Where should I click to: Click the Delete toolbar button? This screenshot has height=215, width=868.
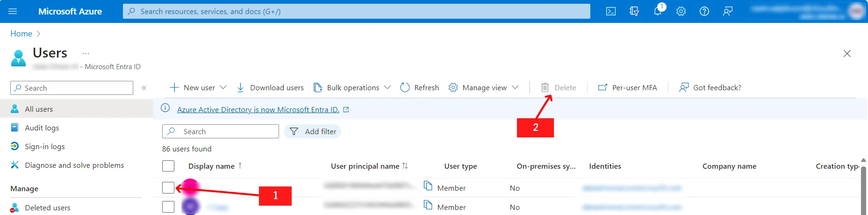coord(559,87)
